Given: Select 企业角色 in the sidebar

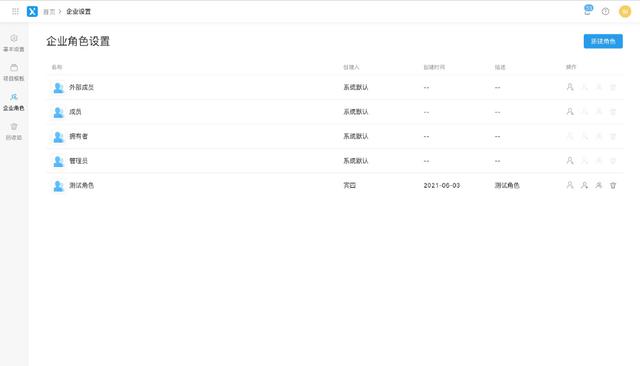Looking at the screenshot, I should pos(14,102).
